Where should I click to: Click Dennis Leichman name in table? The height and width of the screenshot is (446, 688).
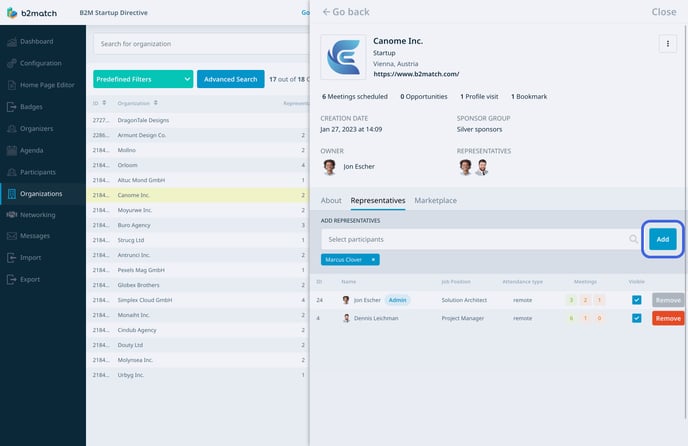coord(376,318)
